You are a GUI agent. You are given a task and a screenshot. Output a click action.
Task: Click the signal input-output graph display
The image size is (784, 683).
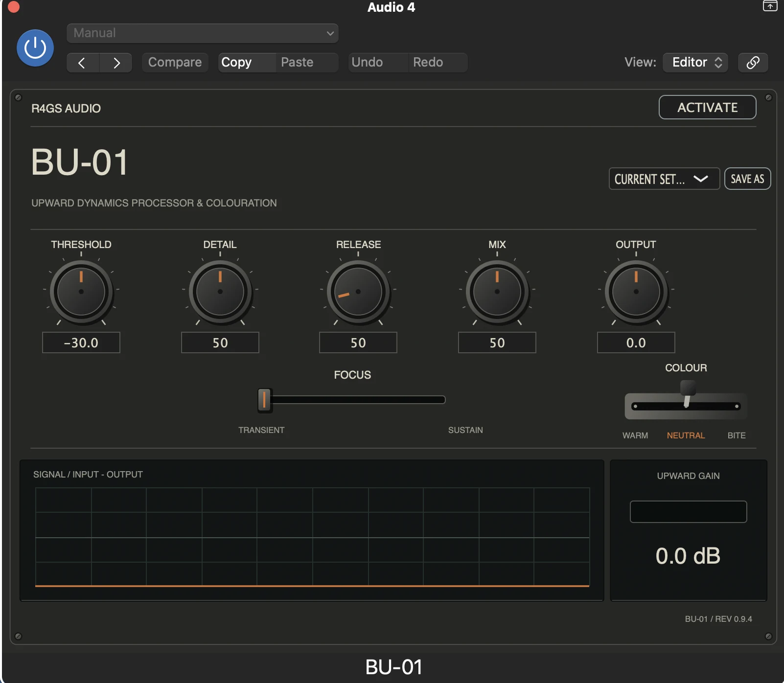[x=312, y=537]
